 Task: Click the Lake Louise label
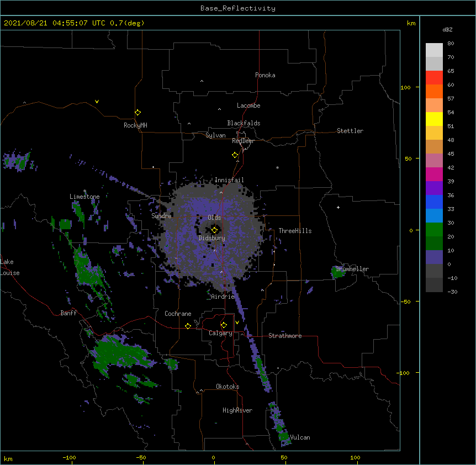10,267
